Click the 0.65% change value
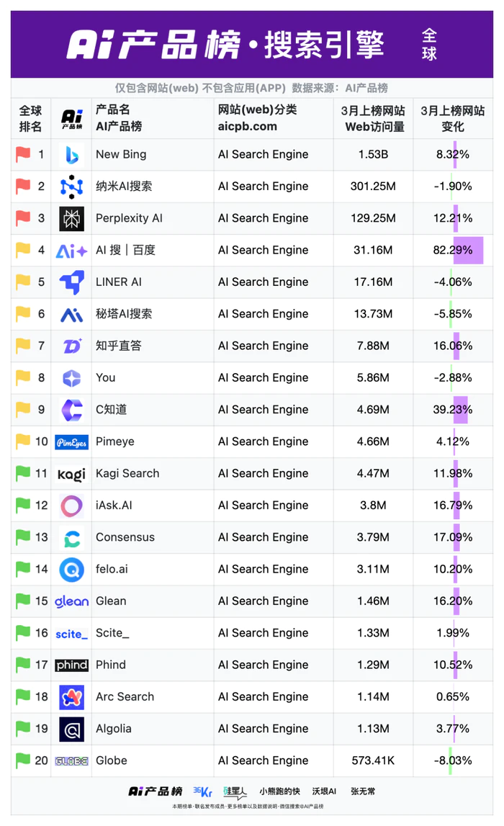This screenshot has width=504, height=826. [453, 697]
